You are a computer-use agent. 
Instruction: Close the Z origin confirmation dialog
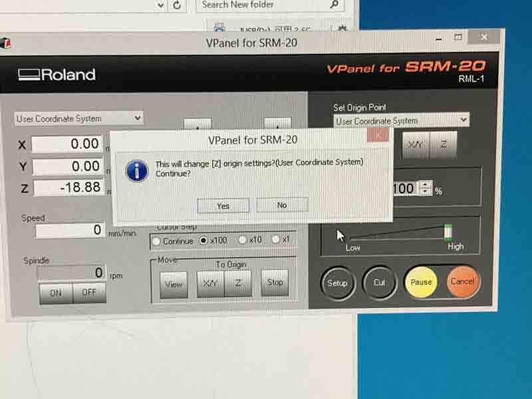pyautogui.click(x=378, y=136)
